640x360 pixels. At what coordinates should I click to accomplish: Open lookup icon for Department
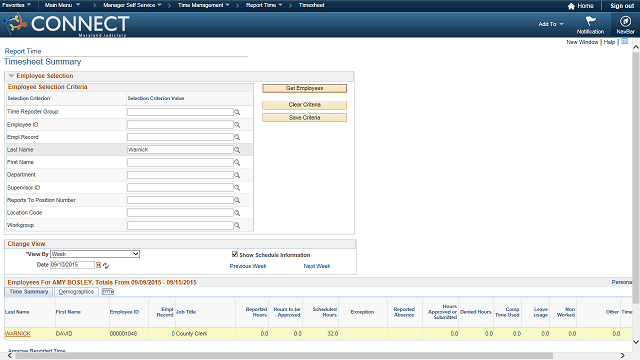(237, 175)
